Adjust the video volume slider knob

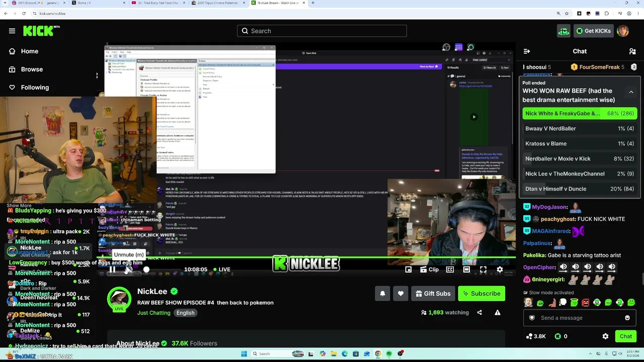click(146, 269)
